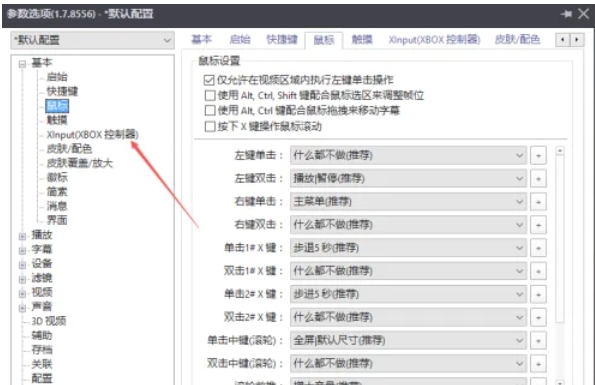Select 触摸 in the settings tree
The height and width of the screenshot is (385, 595).
click(57, 120)
